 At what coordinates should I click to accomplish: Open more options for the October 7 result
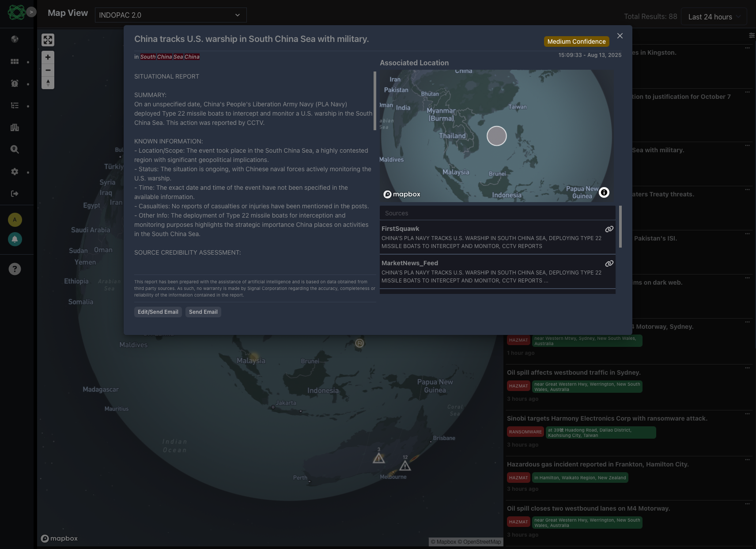(x=747, y=92)
